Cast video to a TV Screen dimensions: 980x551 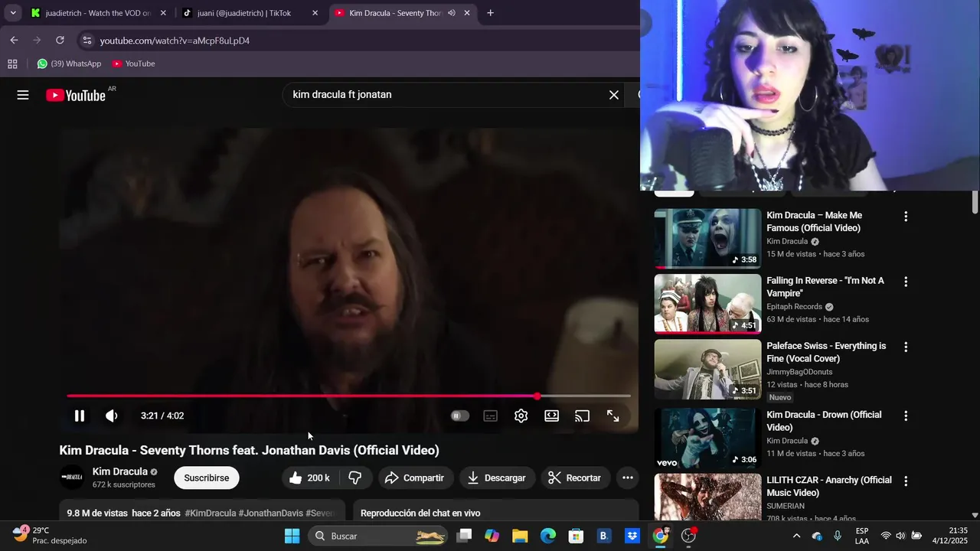[x=583, y=416]
